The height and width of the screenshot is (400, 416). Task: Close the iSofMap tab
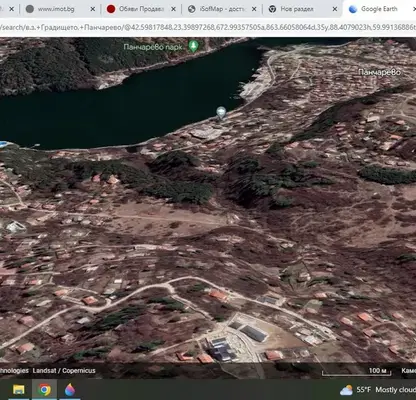point(254,9)
